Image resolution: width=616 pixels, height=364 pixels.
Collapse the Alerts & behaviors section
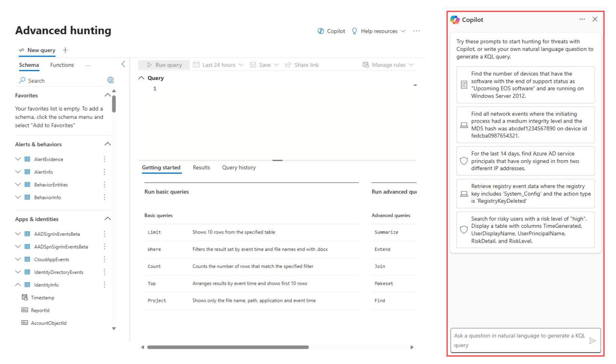(x=108, y=144)
